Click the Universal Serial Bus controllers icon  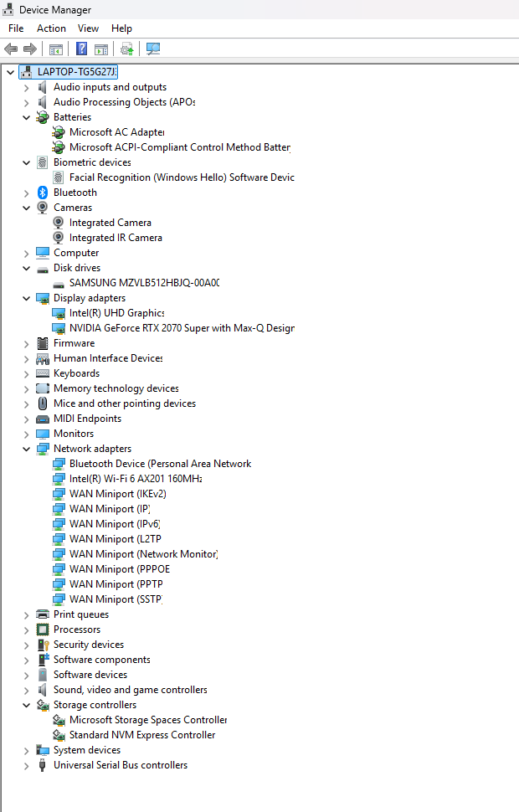[x=43, y=765]
